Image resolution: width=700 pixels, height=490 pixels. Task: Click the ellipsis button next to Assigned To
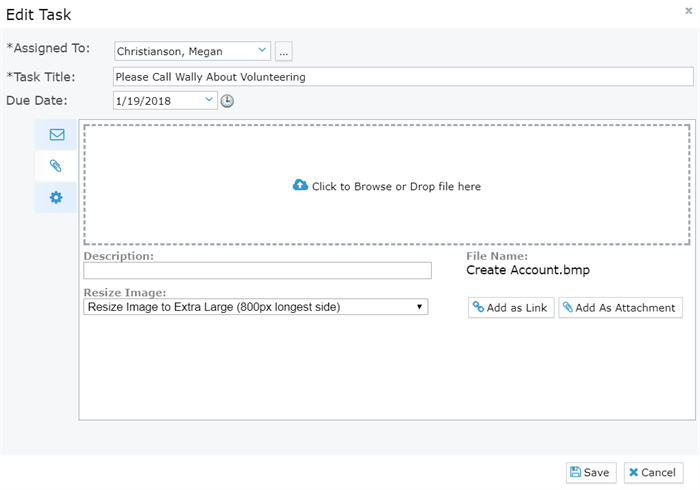tap(283, 51)
